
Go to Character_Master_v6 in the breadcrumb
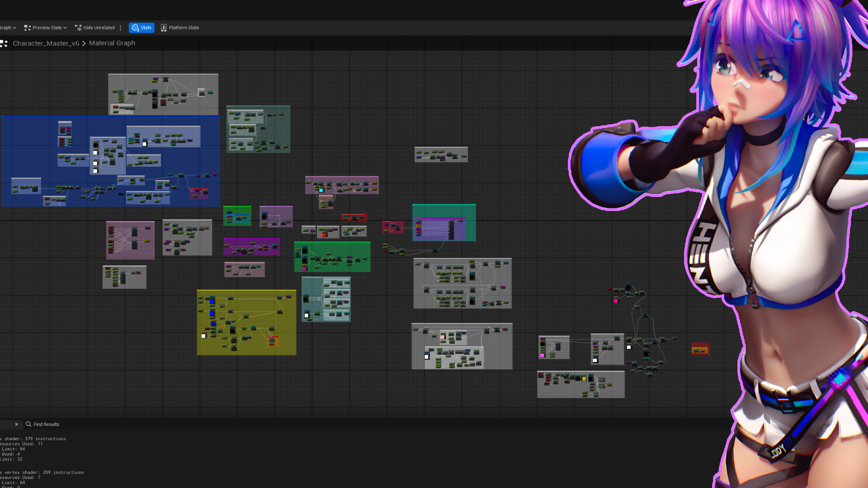coord(46,43)
